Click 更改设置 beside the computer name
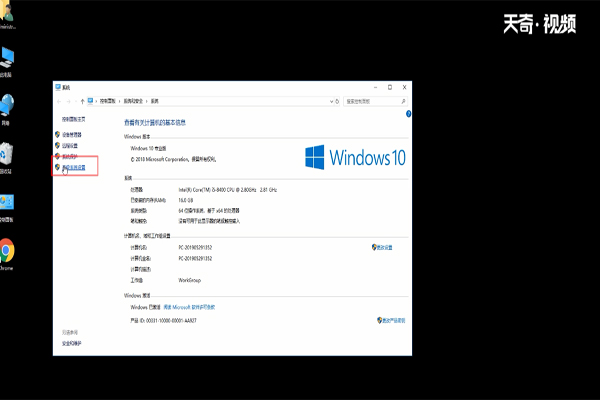This screenshot has width=600, height=400. tap(385, 248)
